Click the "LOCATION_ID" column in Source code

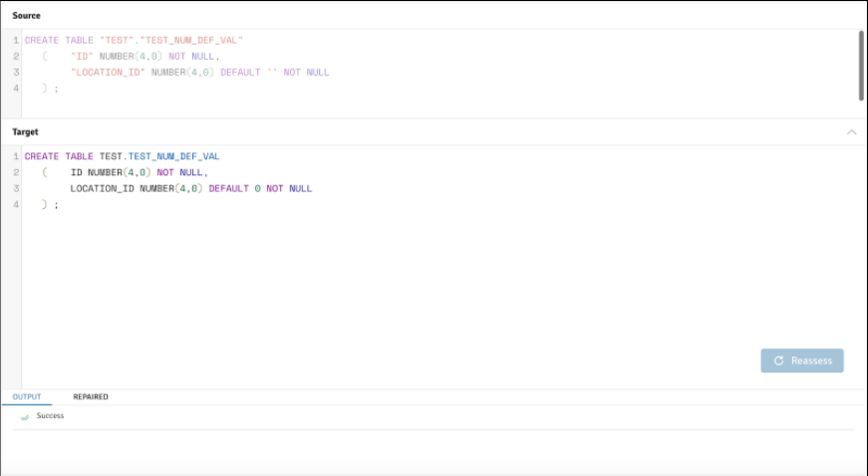coord(108,73)
